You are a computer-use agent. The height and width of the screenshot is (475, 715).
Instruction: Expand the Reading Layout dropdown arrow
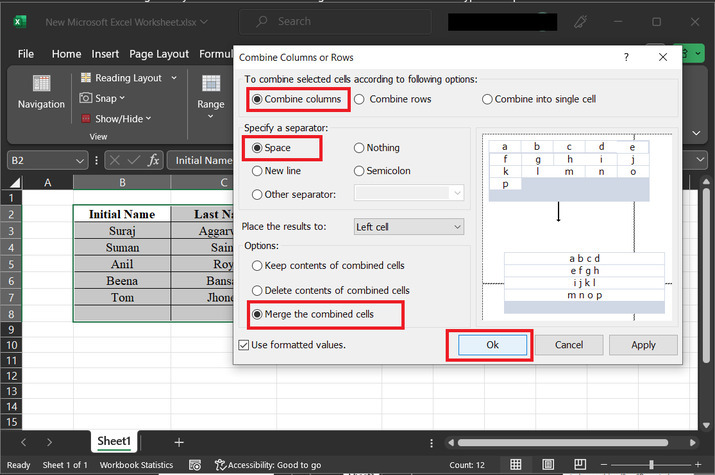pyautogui.click(x=174, y=78)
